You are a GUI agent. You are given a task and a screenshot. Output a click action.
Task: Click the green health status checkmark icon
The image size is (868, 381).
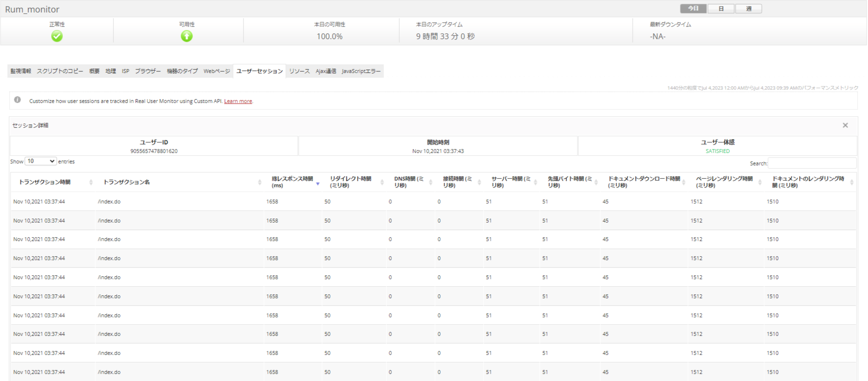[57, 36]
